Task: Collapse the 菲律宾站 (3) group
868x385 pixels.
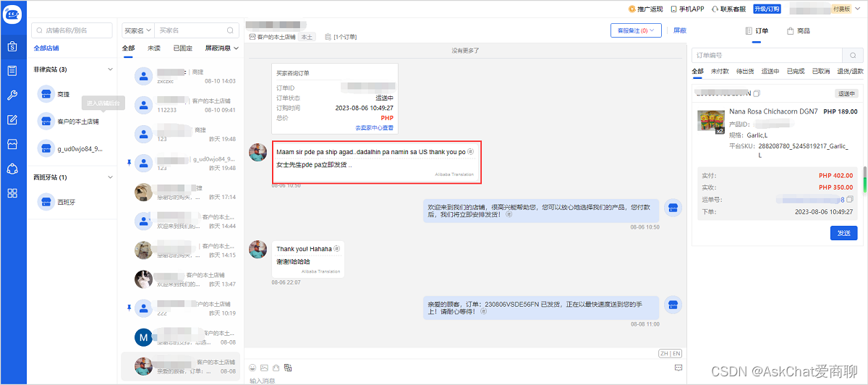Action: [x=110, y=69]
